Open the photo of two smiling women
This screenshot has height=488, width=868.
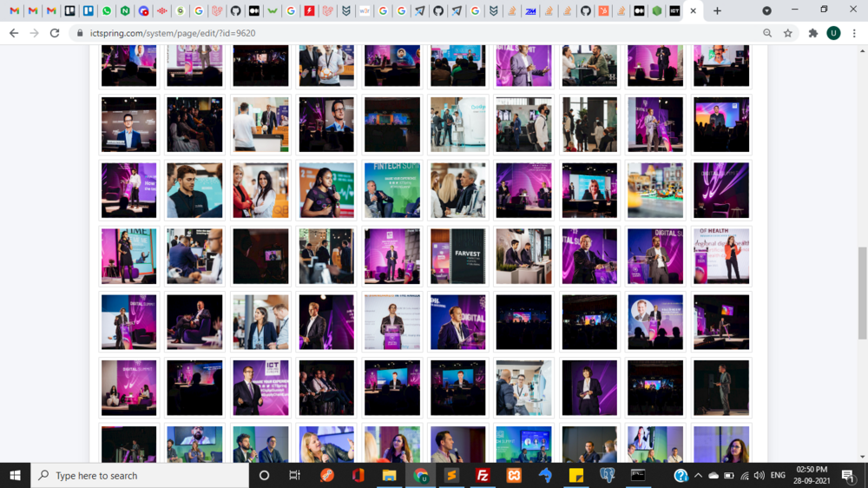coord(260,190)
